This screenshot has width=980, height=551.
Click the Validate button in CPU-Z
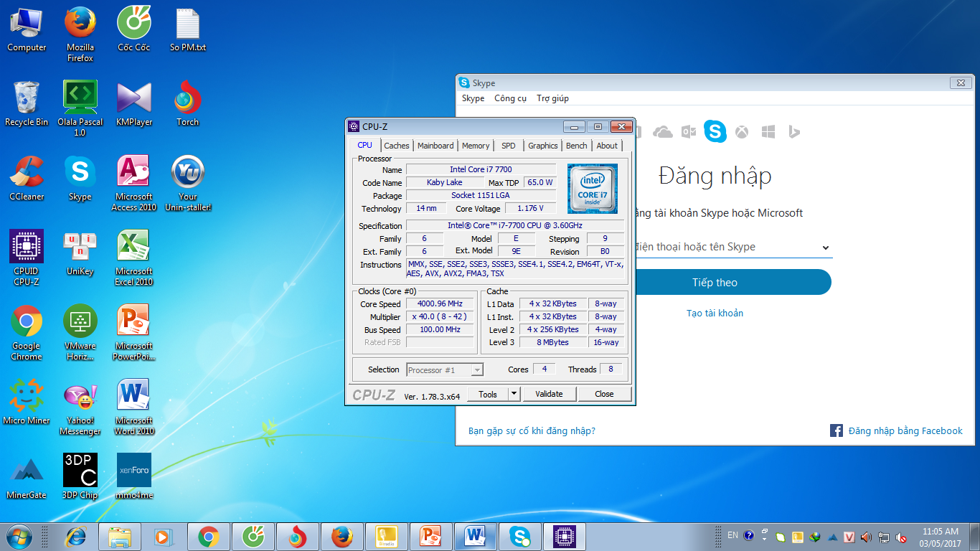point(549,394)
